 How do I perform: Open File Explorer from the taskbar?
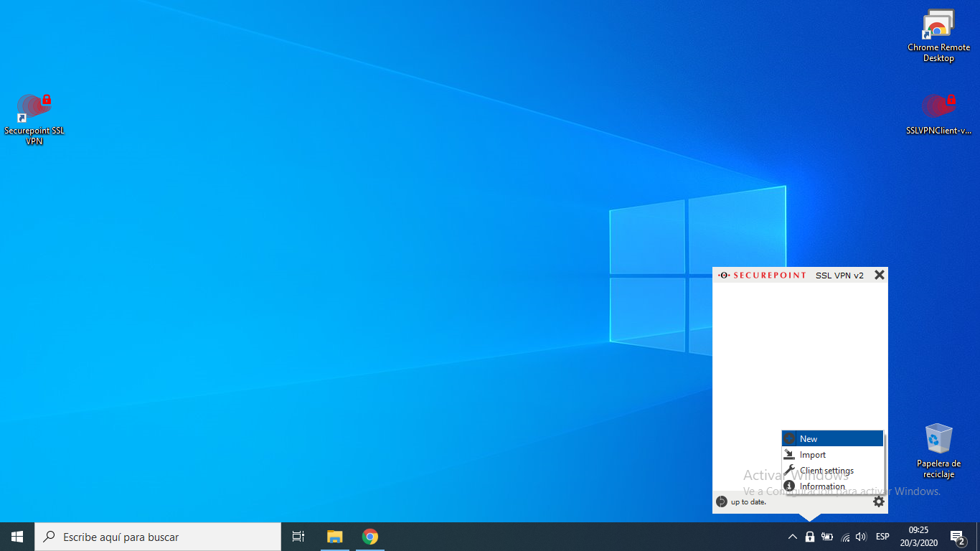click(x=334, y=537)
